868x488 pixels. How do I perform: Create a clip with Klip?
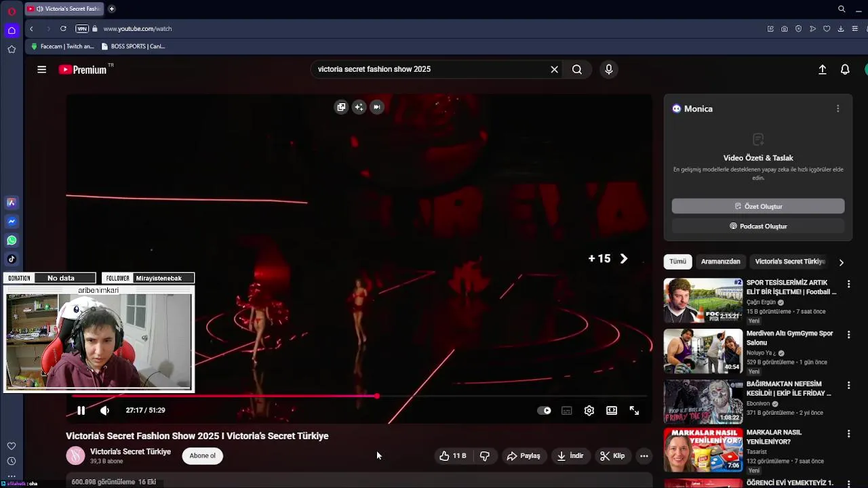(612, 455)
